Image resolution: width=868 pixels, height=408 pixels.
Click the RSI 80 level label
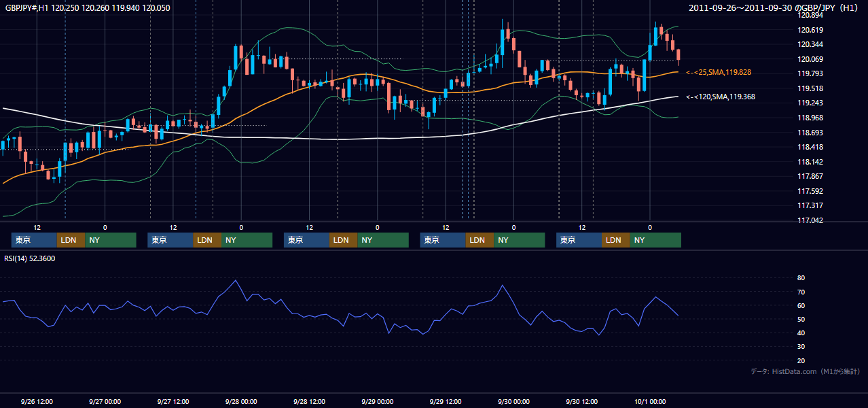pyautogui.click(x=801, y=278)
